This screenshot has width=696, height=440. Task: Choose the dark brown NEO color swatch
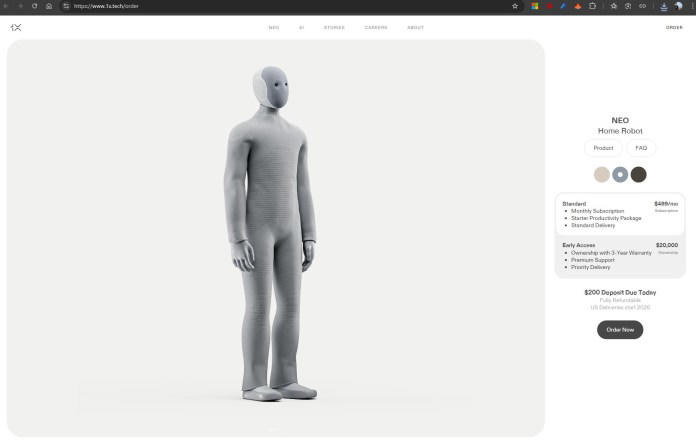click(x=639, y=174)
